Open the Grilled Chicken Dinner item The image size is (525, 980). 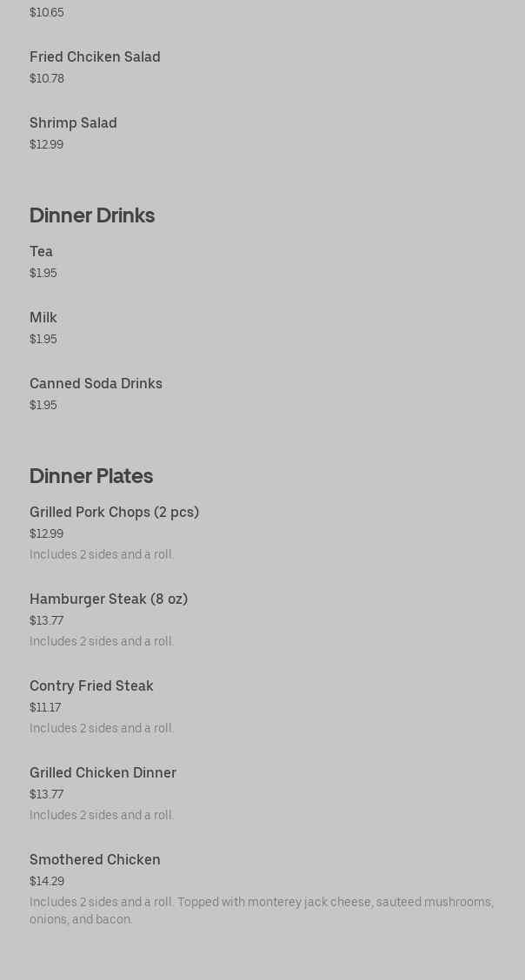(103, 773)
